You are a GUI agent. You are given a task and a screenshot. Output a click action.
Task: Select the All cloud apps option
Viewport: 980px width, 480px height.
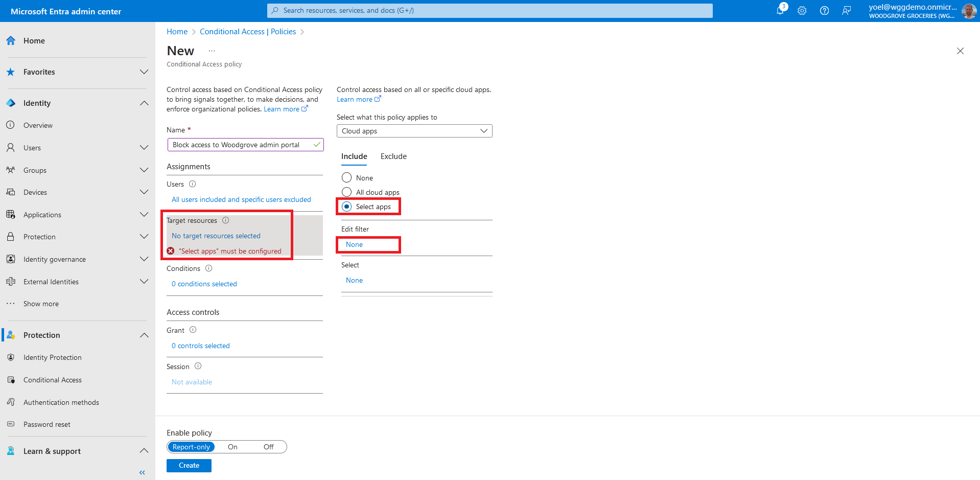point(347,192)
